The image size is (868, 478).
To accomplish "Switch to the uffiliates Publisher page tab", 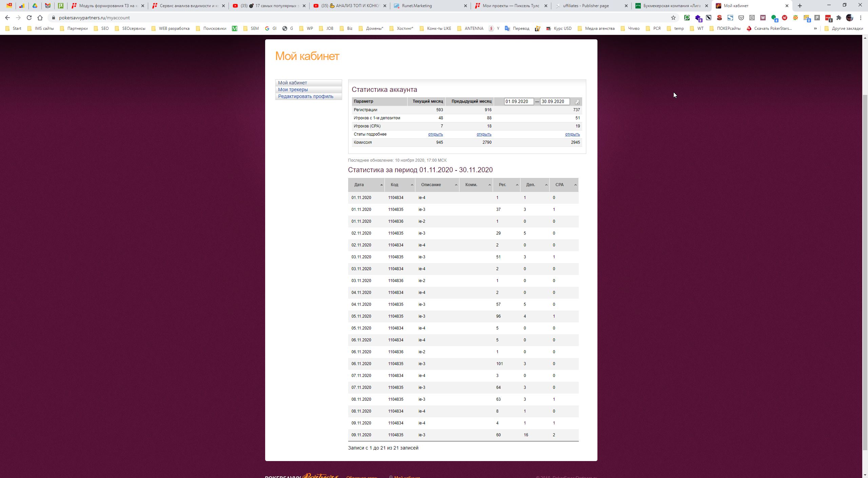I will pyautogui.click(x=592, y=6).
